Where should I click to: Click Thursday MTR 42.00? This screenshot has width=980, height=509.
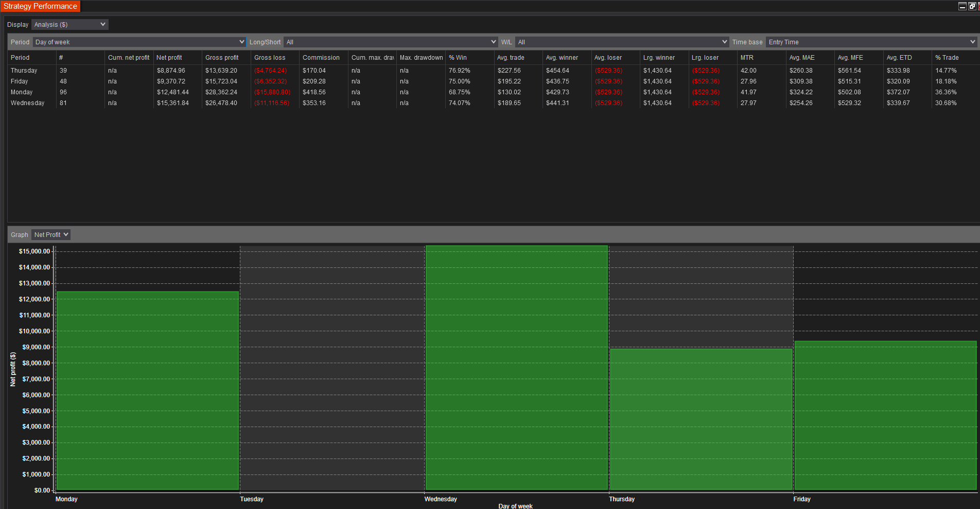(x=748, y=71)
